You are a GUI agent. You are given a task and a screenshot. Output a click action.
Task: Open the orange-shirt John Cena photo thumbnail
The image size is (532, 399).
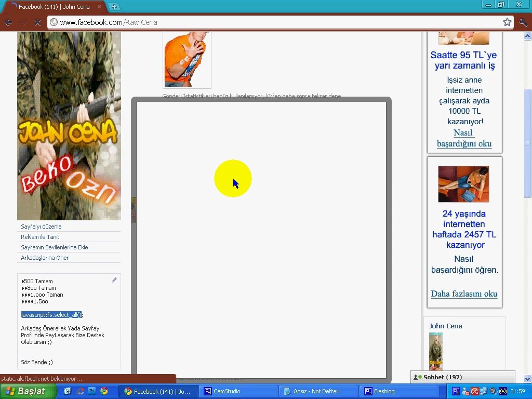tap(187, 59)
